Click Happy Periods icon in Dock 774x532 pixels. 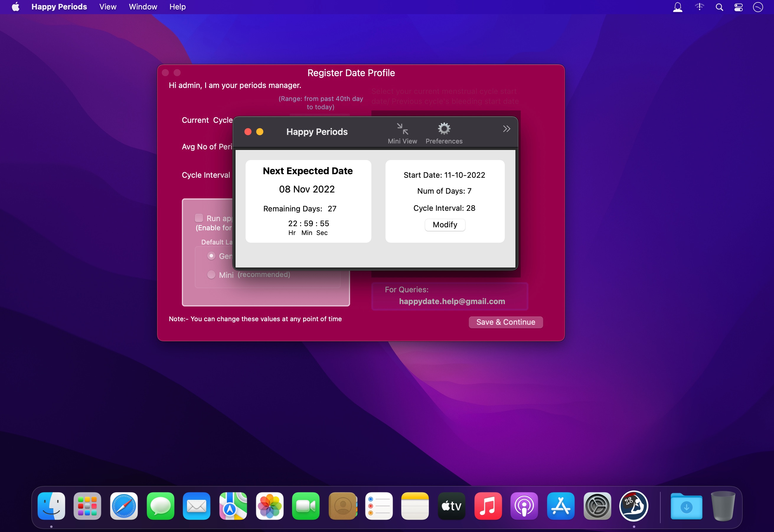[x=633, y=506]
